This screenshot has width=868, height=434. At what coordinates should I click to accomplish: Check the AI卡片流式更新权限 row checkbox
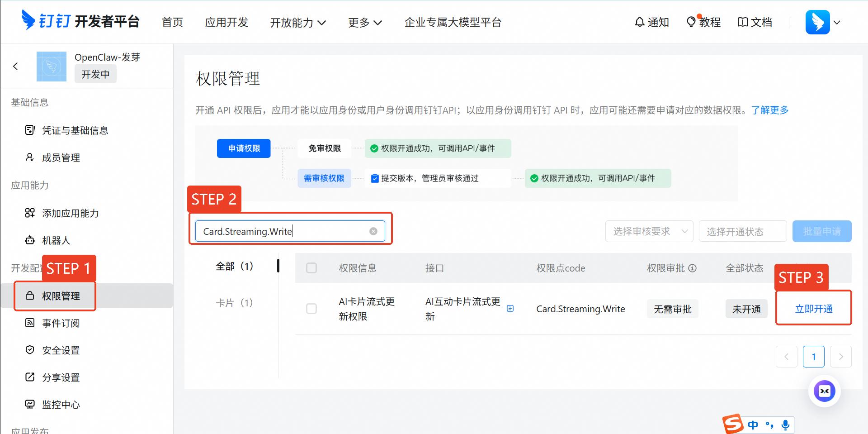311,309
